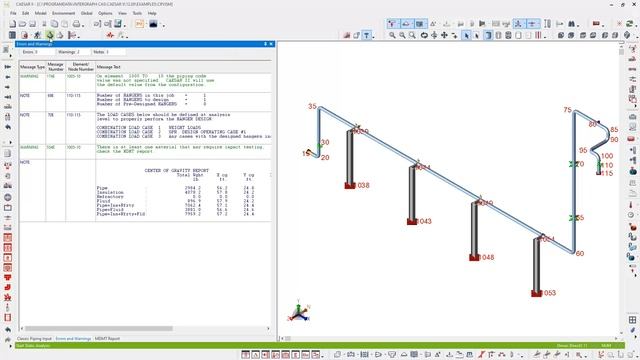Viewport: 640px width, 360px height.
Task: Click the red star icon in the second toolbar row
Action: [110, 36]
